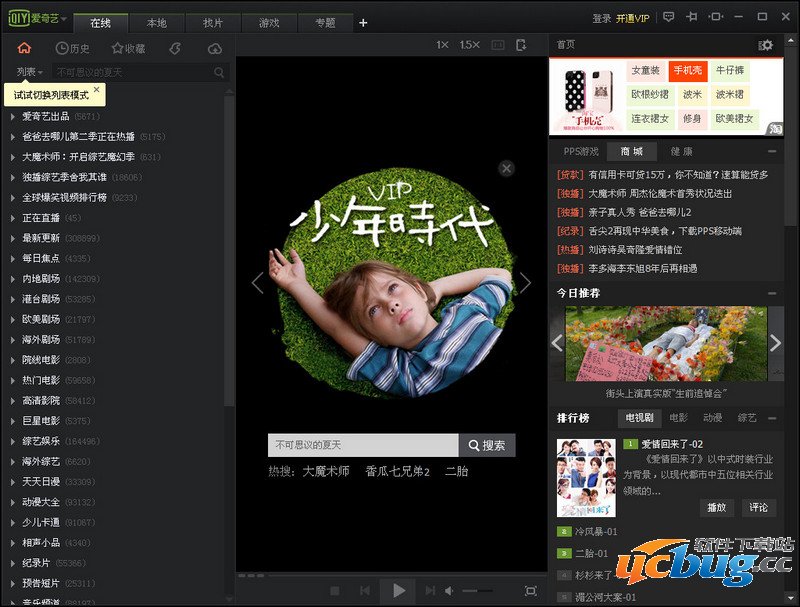Open the 列表 mode dropdown
Viewport: 800px width, 607px height.
[29, 72]
